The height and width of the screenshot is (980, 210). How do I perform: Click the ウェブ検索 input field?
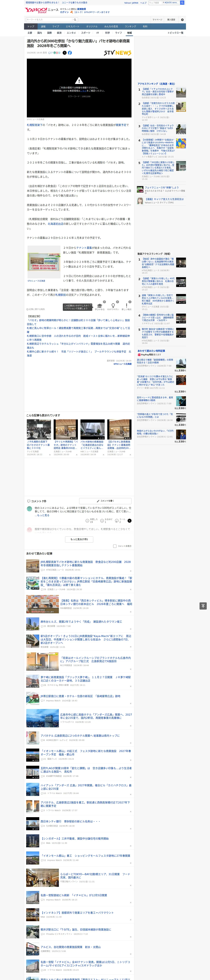coord(155,3)
